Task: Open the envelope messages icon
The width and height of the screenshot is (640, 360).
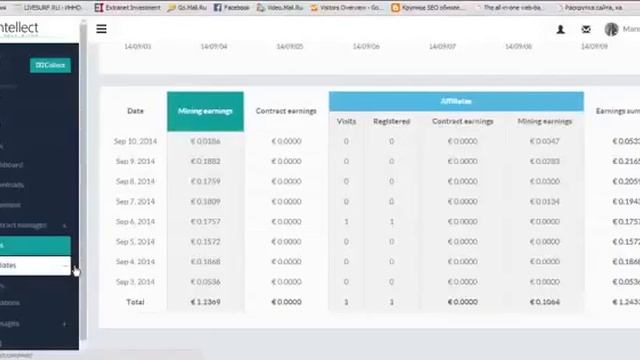Action: click(586, 29)
